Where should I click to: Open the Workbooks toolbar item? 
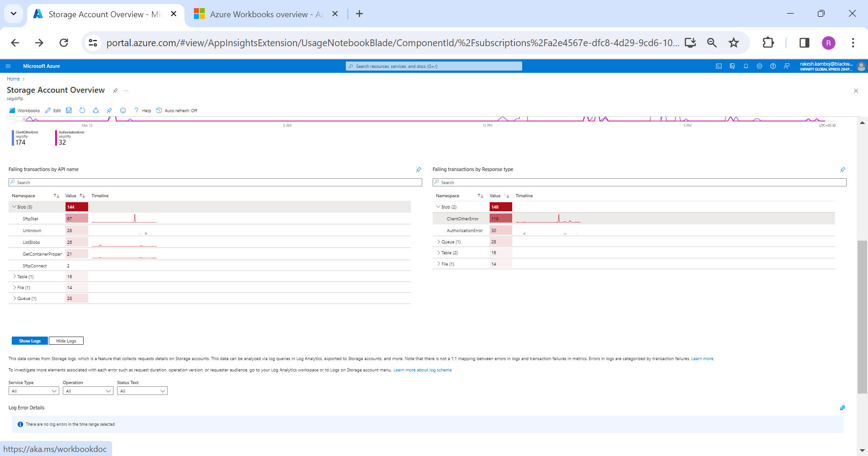(24, 110)
